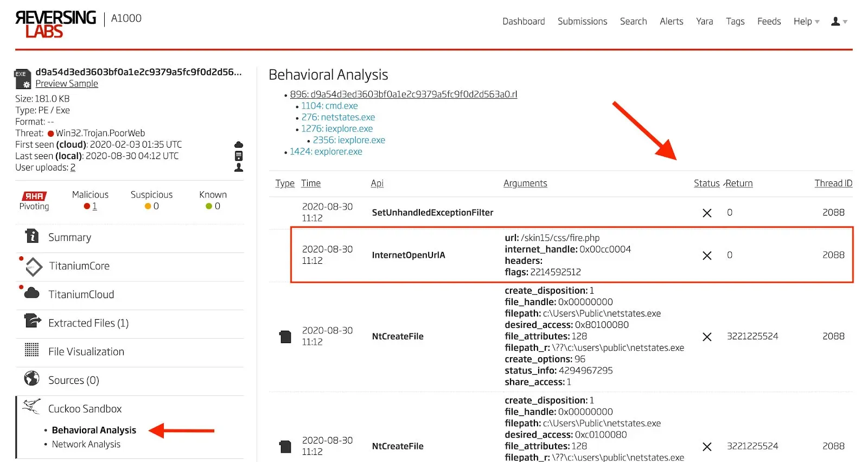Click the File Visualization grid icon
This screenshot has height=462, width=868.
pos(32,351)
